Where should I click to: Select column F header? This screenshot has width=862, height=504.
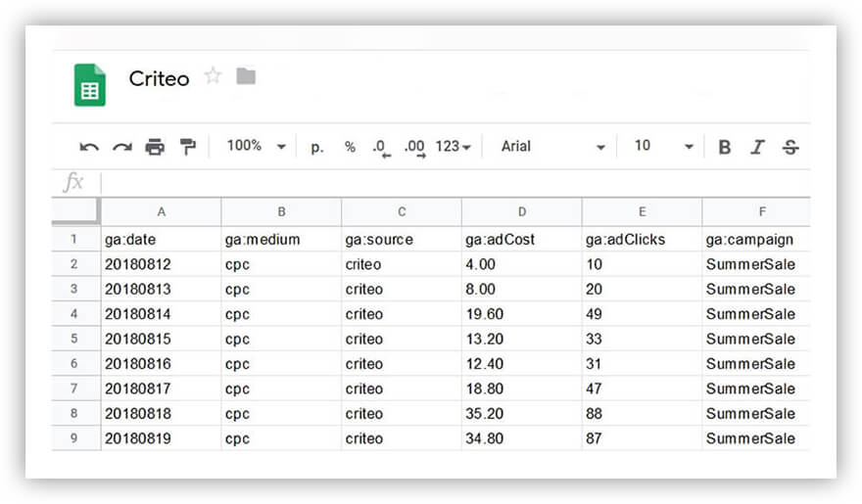coord(756,212)
